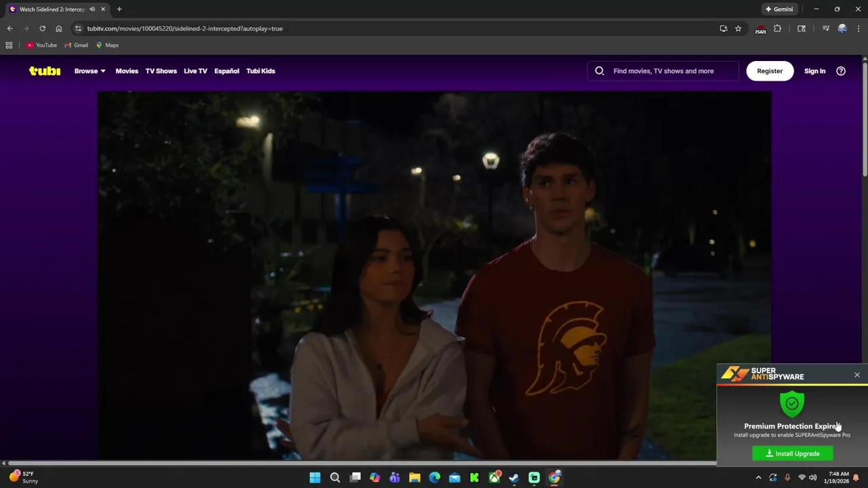
Task: Click the Register button
Action: [770, 70]
